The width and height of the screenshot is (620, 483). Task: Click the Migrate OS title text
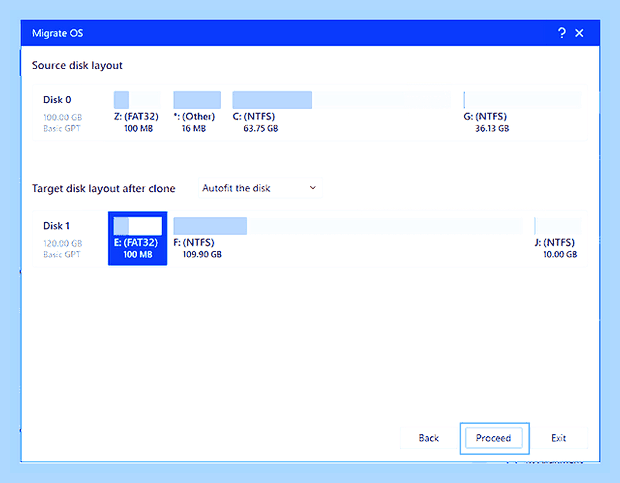coord(58,33)
